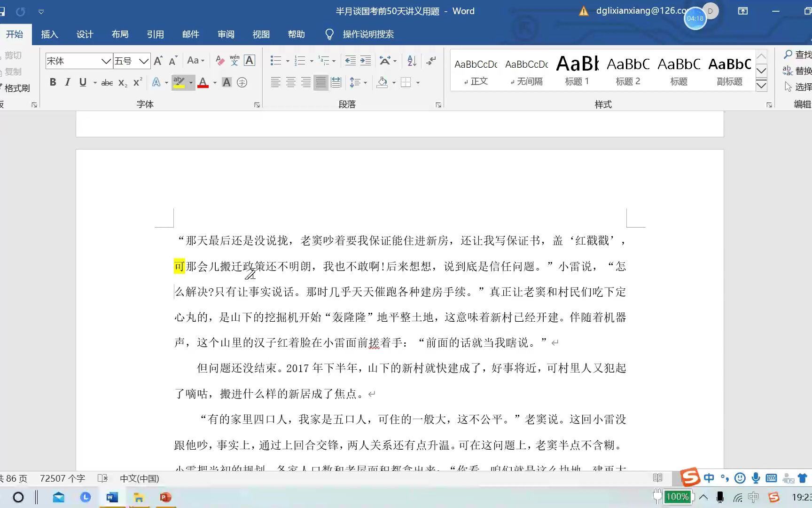
Task: Open the 设计 (Design) tab
Action: tap(85, 34)
